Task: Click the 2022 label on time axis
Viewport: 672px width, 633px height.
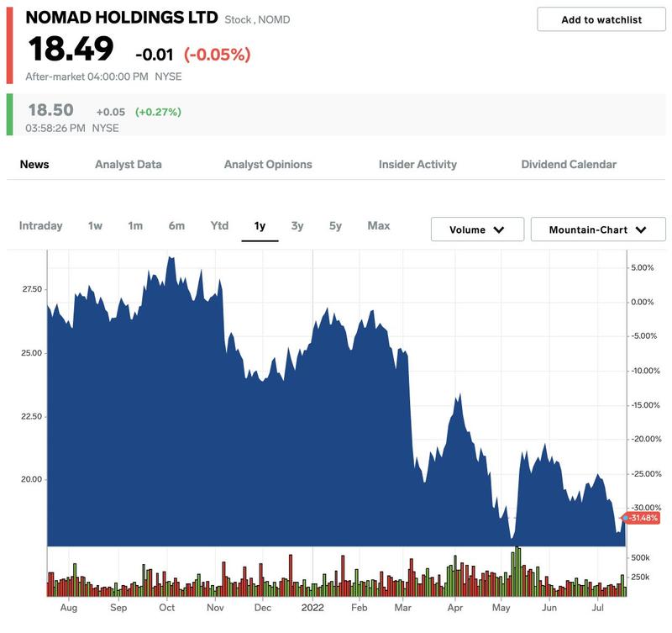Action: pyautogui.click(x=312, y=608)
